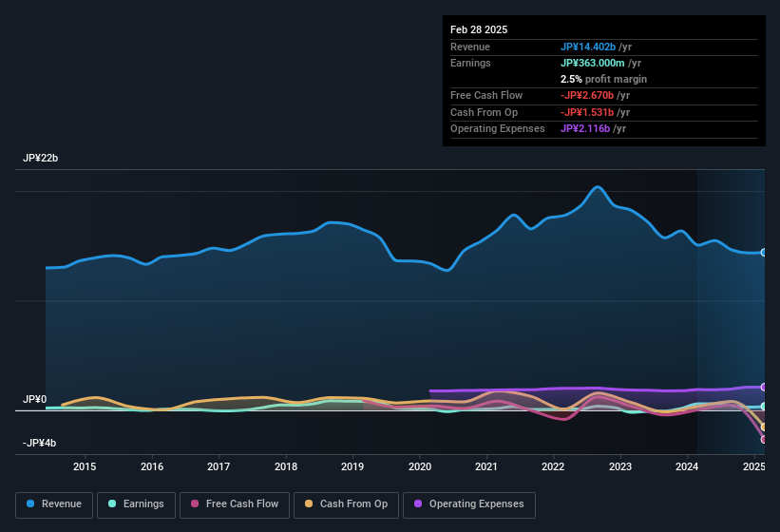Image resolution: width=780 pixels, height=532 pixels.
Task: Toggle the Earnings series legend button
Action: [x=136, y=504]
